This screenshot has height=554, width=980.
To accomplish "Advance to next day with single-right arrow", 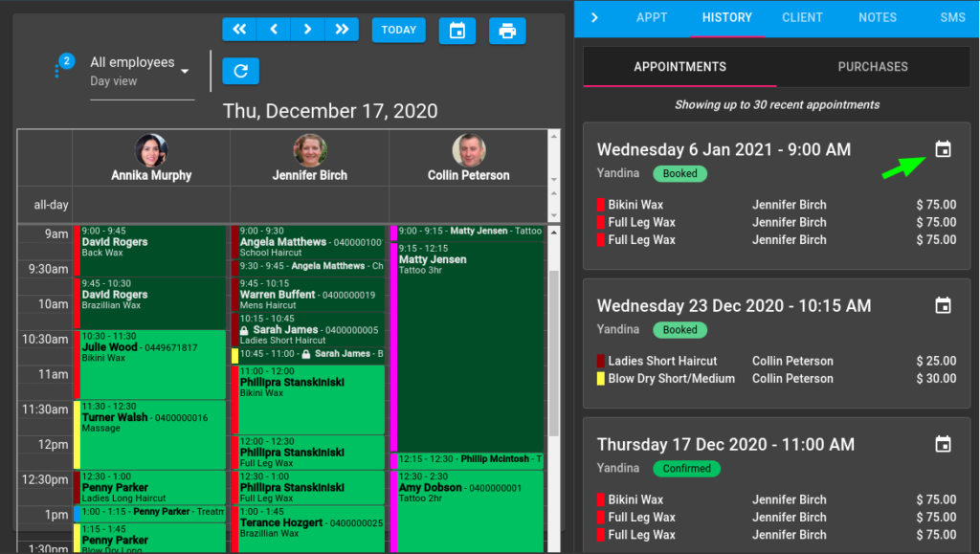I will click(x=307, y=30).
